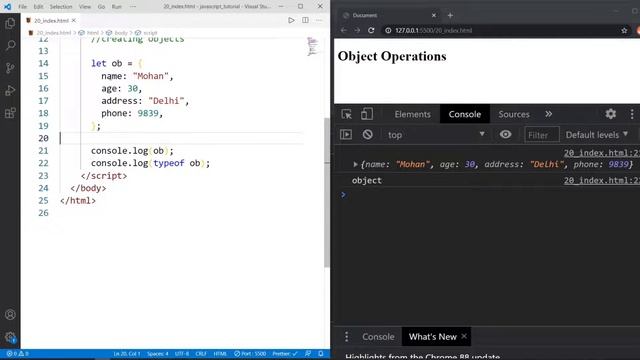Open the Selection menu
The height and width of the screenshot is (360, 640).
click(61, 7)
